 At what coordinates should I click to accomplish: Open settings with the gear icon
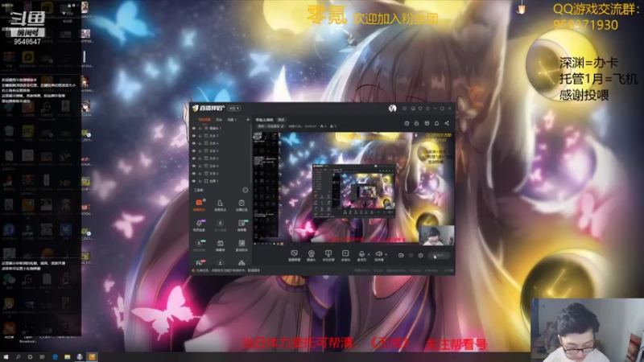[x=420, y=255]
